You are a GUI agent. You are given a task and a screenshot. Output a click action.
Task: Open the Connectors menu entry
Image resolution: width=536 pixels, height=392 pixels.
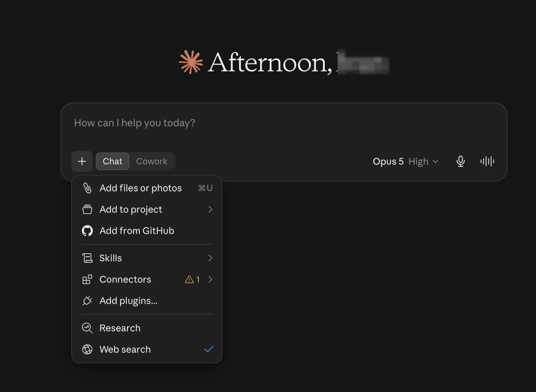click(147, 279)
